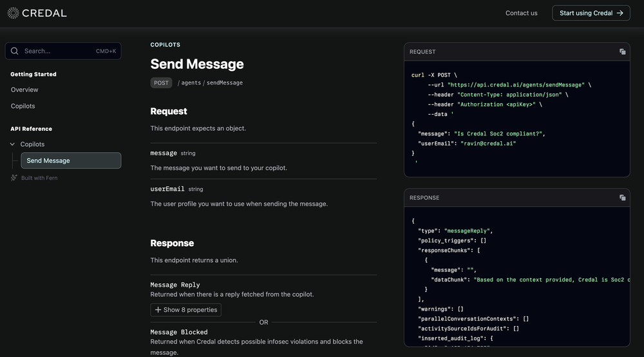Viewport: 644px width, 357px height.
Task: Click the ravin@credal.ai email value
Action: point(488,143)
